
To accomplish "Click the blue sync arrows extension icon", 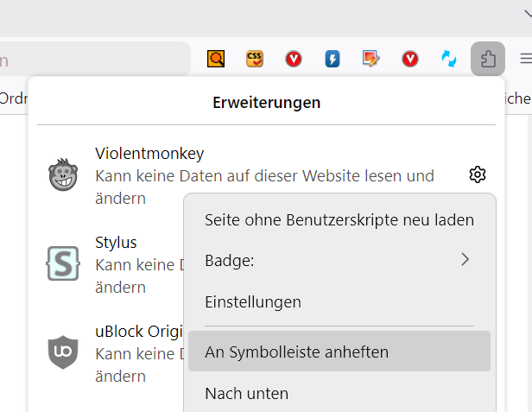I will pos(449,59).
